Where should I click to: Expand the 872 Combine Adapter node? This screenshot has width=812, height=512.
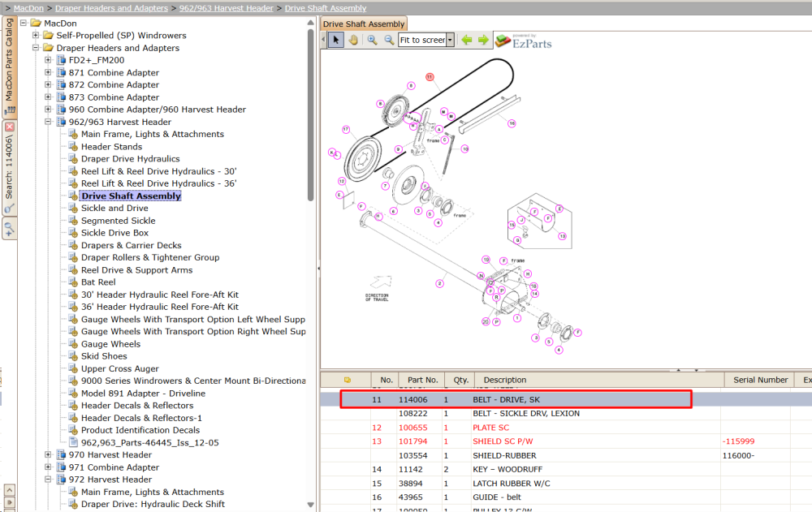click(48, 84)
